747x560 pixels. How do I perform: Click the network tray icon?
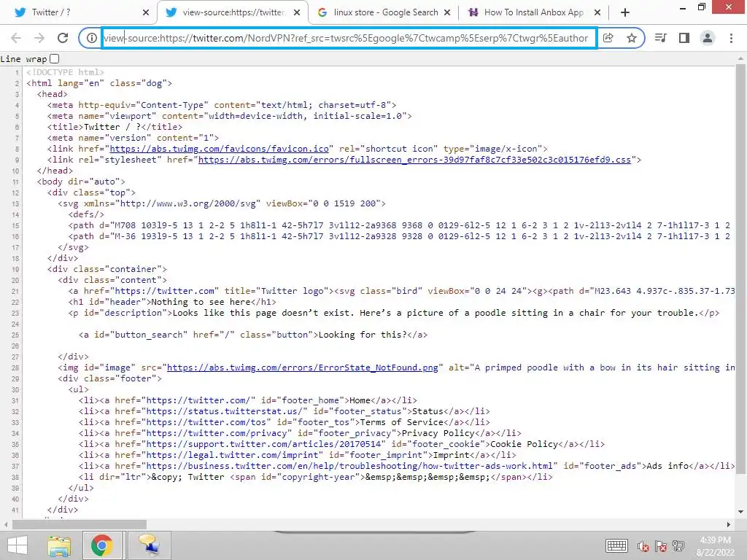coord(678,546)
